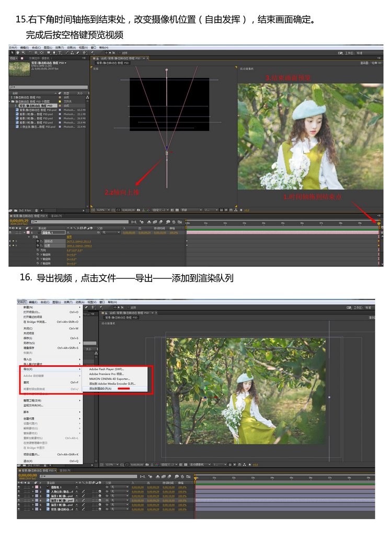Screen dimensions: 392x540
Task: Hide layer 1 摄像机 1 via eye icon
Action: click(x=19, y=487)
